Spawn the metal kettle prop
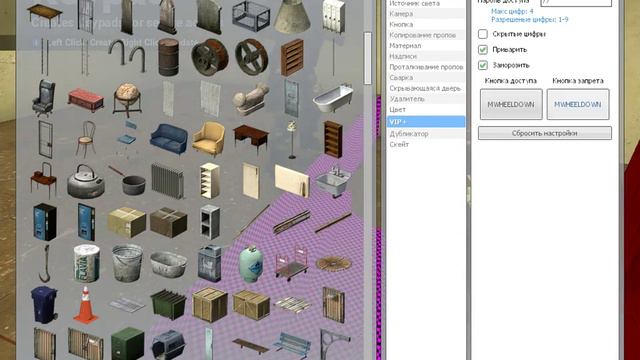Viewport: 640px width, 360px height. tap(86, 181)
